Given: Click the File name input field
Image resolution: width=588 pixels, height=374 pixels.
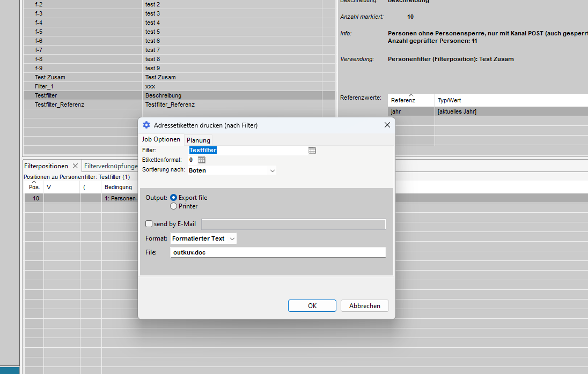Looking at the screenshot, I should [x=277, y=252].
